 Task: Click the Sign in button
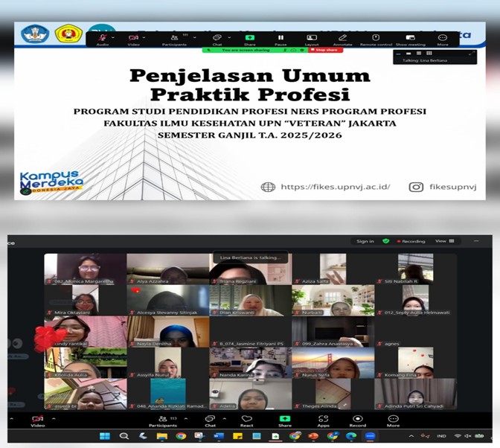pos(365,241)
